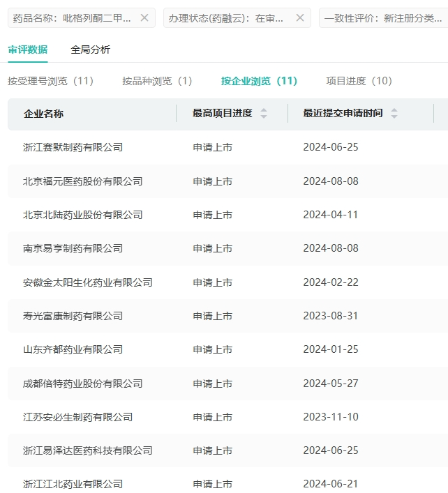Switch to 全局分析 tab
The image size is (448, 493).
point(90,50)
